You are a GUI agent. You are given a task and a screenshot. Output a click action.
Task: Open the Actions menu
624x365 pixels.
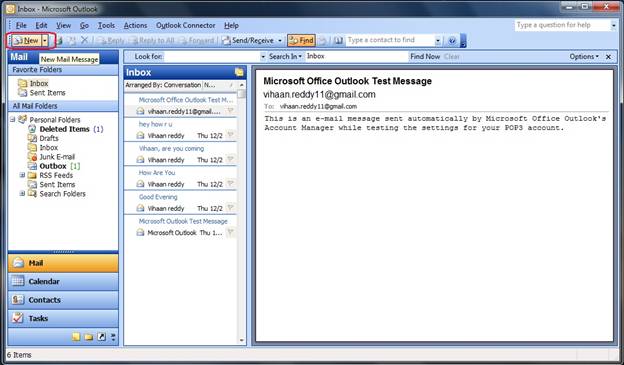tap(135, 25)
